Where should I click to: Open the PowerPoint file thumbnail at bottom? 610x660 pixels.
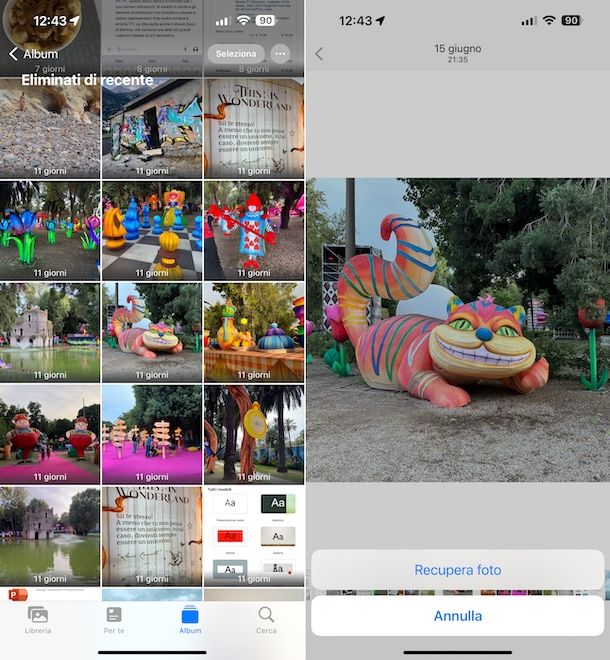pyautogui.click(x=50, y=594)
